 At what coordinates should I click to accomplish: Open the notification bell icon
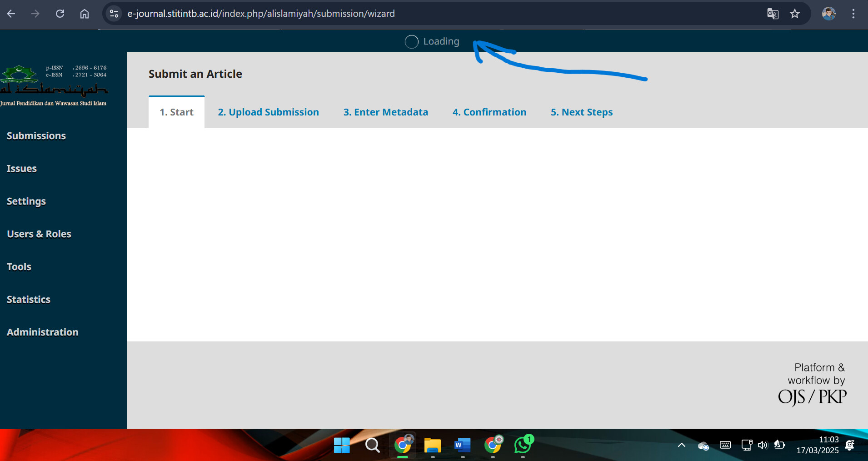click(x=850, y=445)
